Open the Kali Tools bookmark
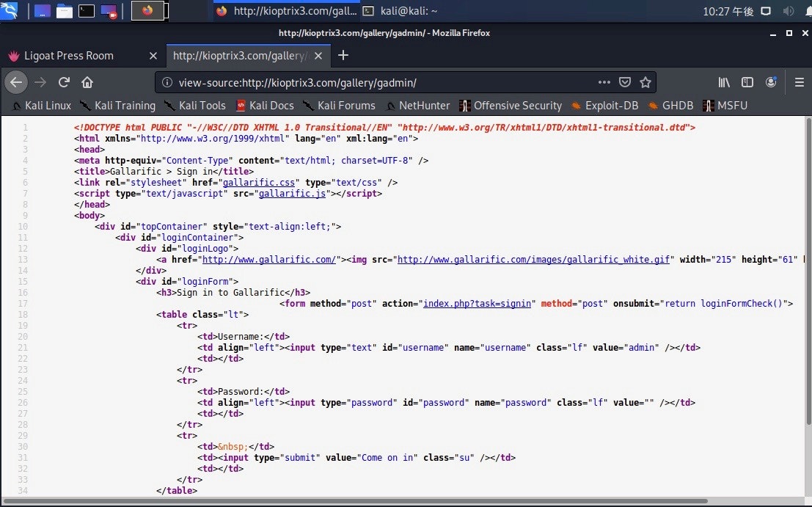This screenshot has height=507, width=812. (x=194, y=106)
